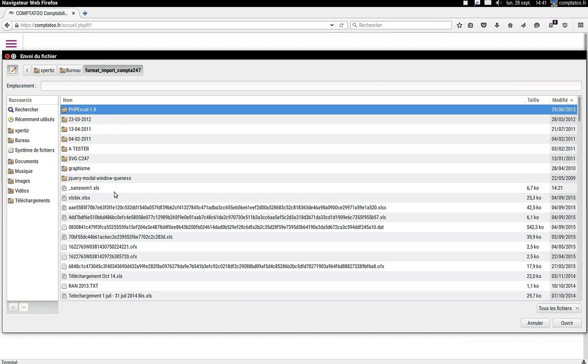Toggle typing location with pencil icon
The height and width of the screenshot is (364, 588).
coord(13,70)
